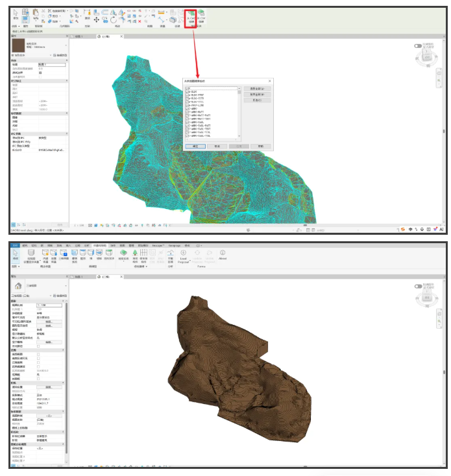Toggle the A-PROP-LINE layer checkbox
The height and width of the screenshot is (476, 451).
[187, 105]
